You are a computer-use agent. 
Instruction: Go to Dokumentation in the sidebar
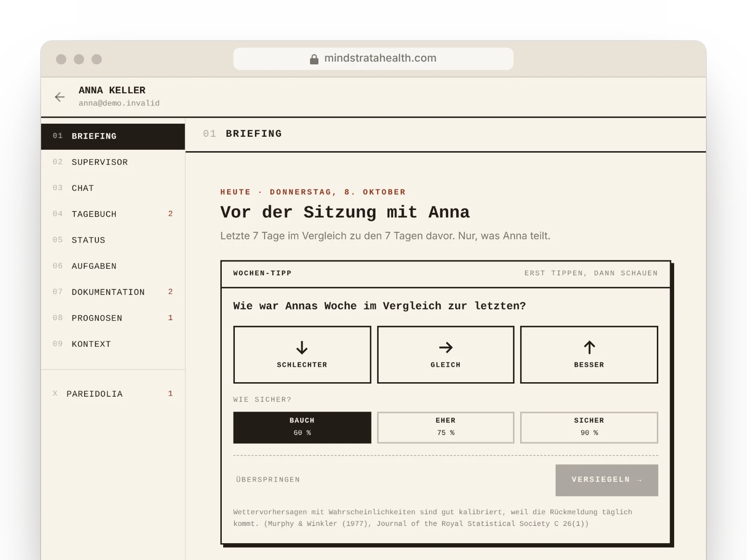[x=113, y=292]
